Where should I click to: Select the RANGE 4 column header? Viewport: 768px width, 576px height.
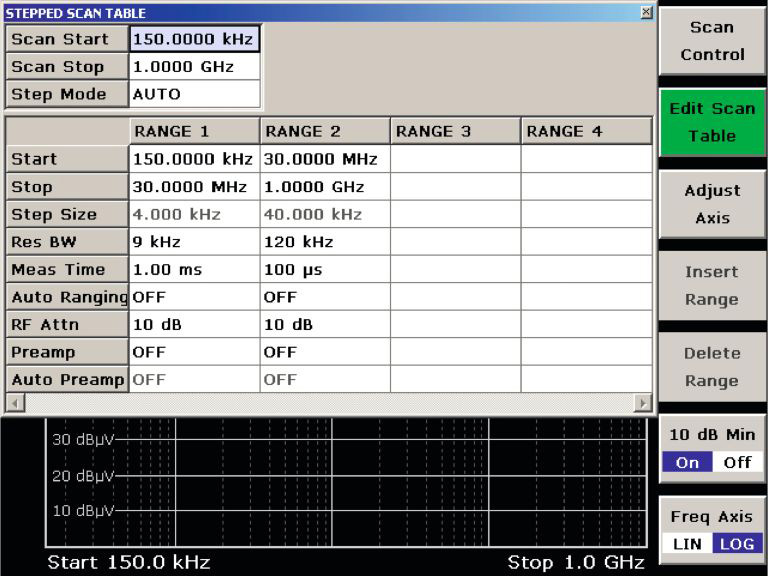coord(586,131)
